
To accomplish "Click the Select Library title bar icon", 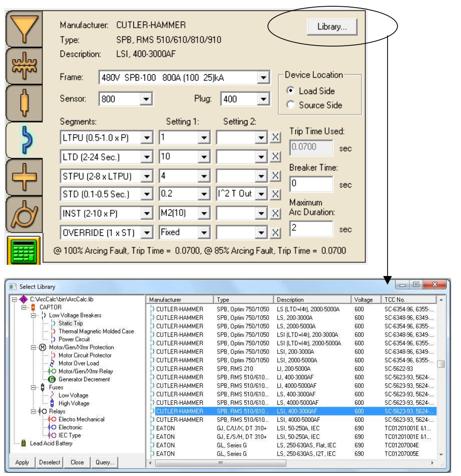I will 13,287.
